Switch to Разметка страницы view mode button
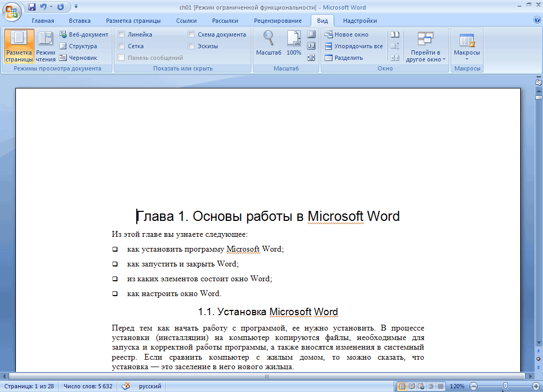The image size is (543, 392). point(19,46)
